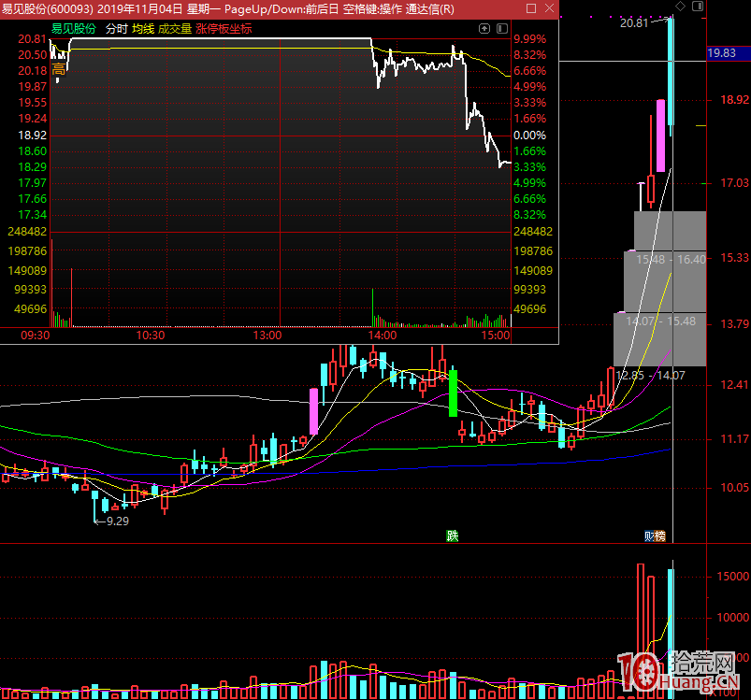Viewport: 751px width, 700px height.
Task: Click the tall magenta candlestick near 18.92
Action: tap(660, 136)
